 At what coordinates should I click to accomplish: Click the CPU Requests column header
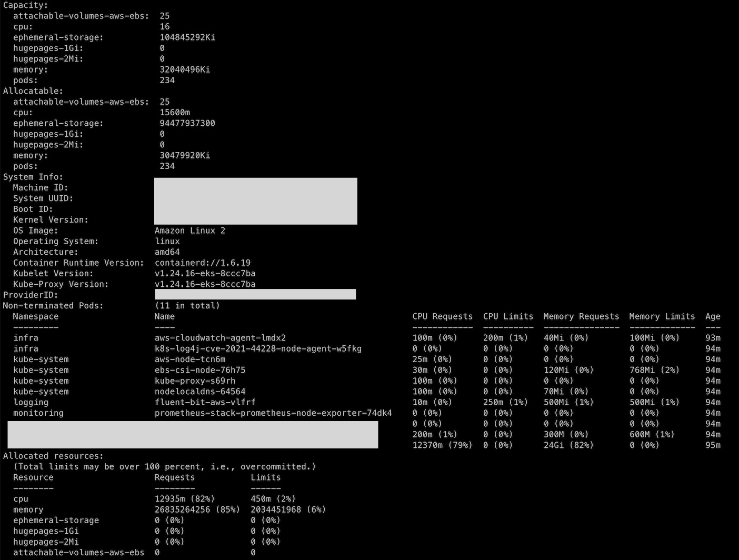[x=442, y=316]
